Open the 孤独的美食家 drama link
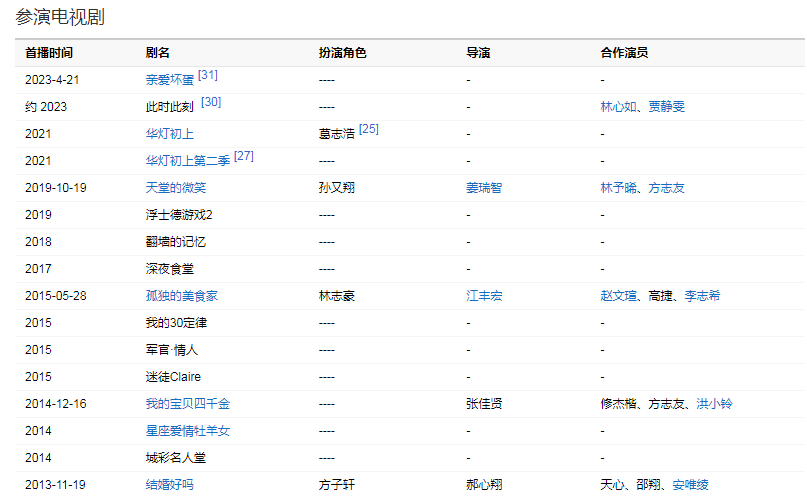Screen dimensions: 807x497 click(182, 296)
